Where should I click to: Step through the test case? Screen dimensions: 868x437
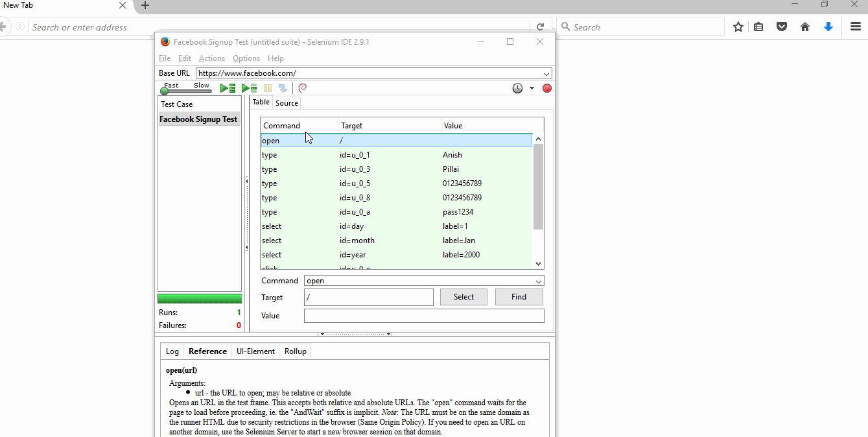coord(283,88)
